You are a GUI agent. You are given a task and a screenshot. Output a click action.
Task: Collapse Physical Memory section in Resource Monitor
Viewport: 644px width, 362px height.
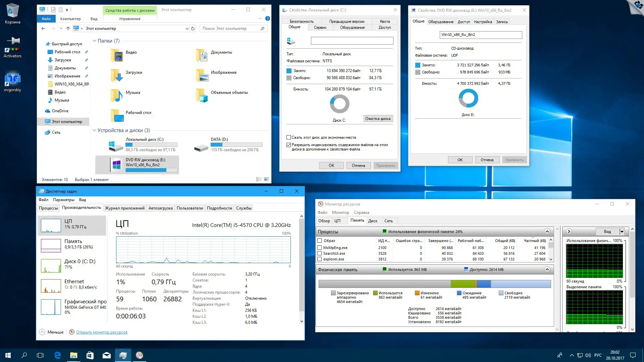pos(547,269)
